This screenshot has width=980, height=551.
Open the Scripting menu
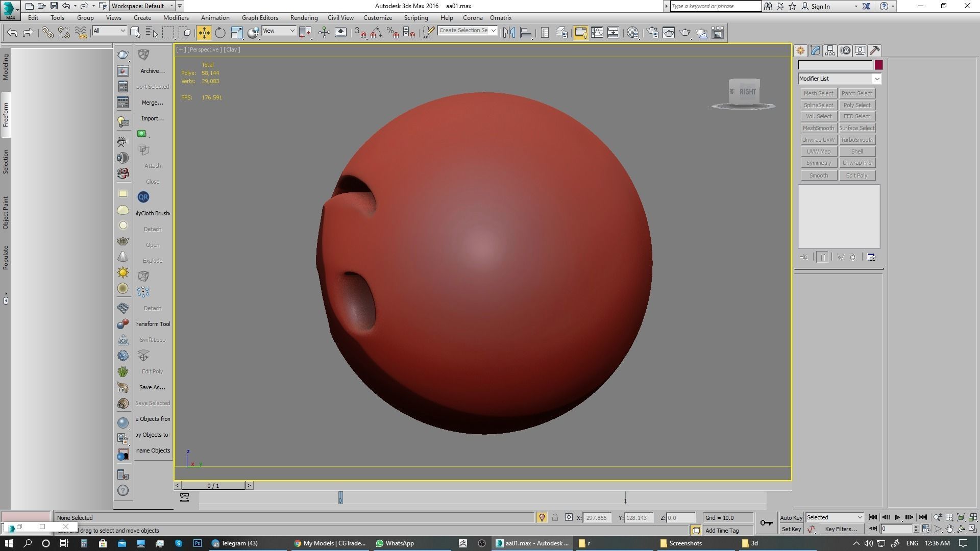click(416, 18)
